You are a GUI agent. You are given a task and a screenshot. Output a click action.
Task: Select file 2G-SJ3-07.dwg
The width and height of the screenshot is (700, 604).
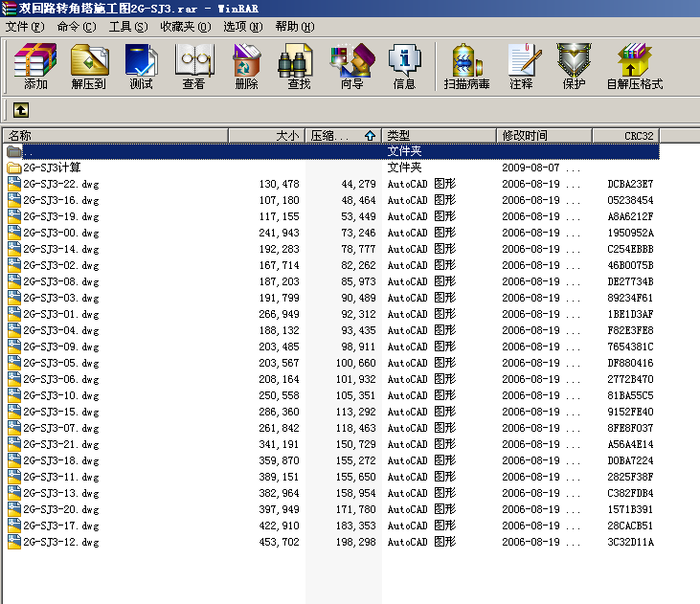point(332,428)
